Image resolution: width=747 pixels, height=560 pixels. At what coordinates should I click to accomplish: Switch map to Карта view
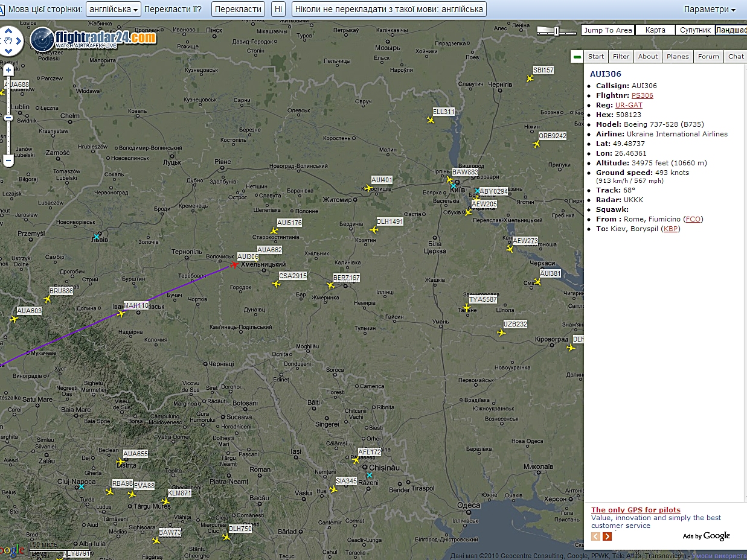[655, 30]
